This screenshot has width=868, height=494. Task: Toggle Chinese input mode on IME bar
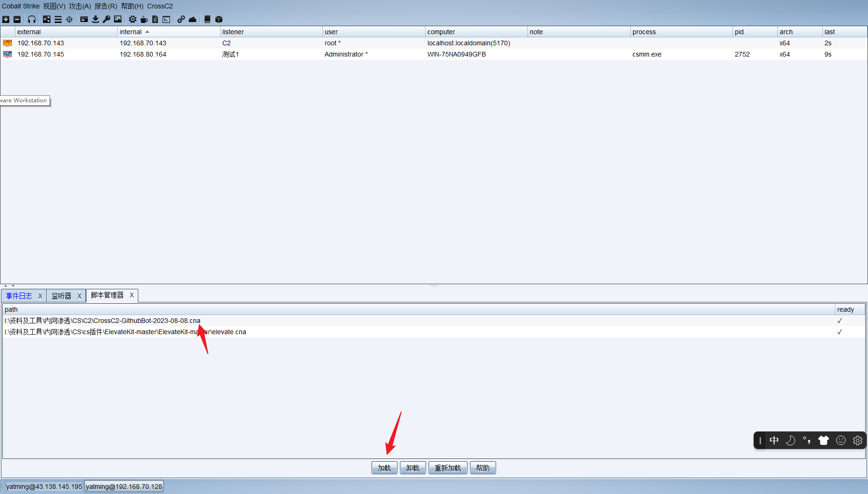774,440
